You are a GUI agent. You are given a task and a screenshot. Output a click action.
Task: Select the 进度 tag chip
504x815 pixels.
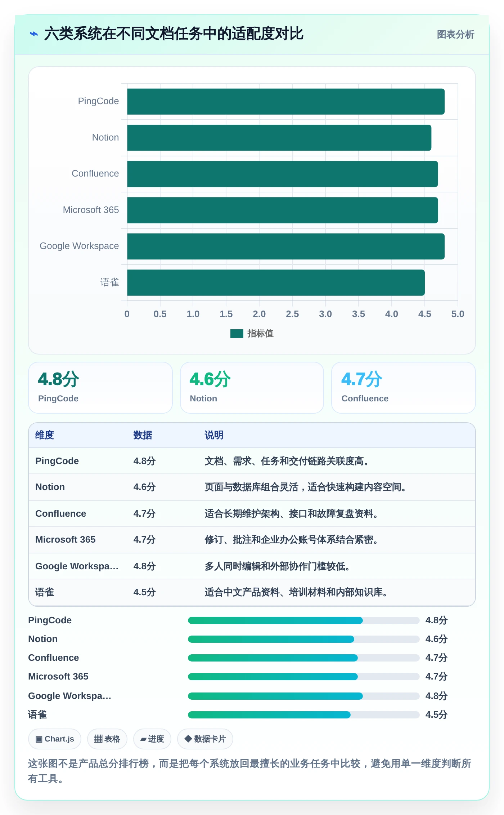point(152,739)
